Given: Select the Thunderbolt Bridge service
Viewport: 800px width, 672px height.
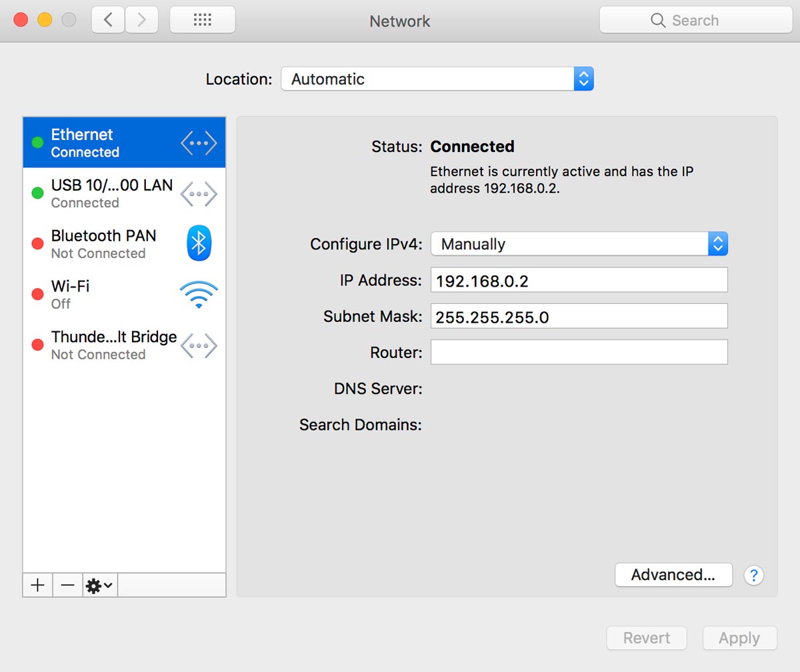Looking at the screenshot, I should (124, 345).
